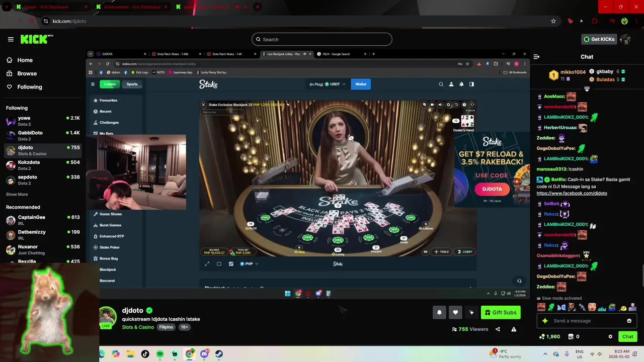Open TikTok from the taskbar
This screenshot has height=362, width=644.
tap(145, 354)
